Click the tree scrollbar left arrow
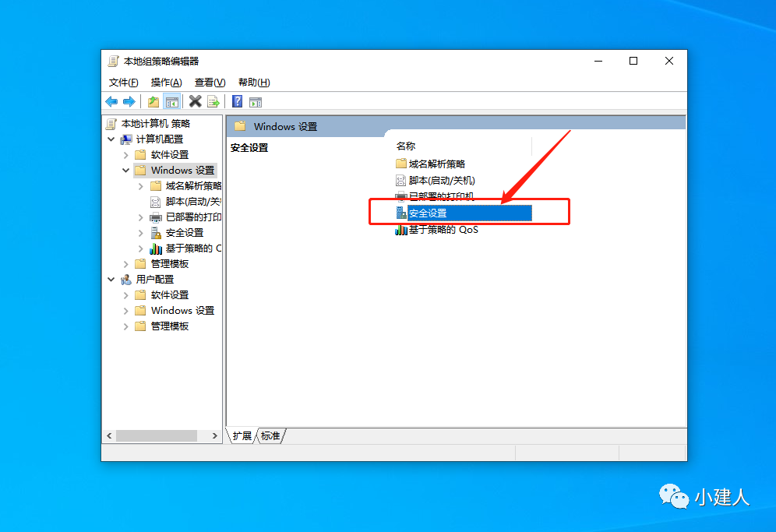Screen dimensions: 776x532 click(109, 435)
